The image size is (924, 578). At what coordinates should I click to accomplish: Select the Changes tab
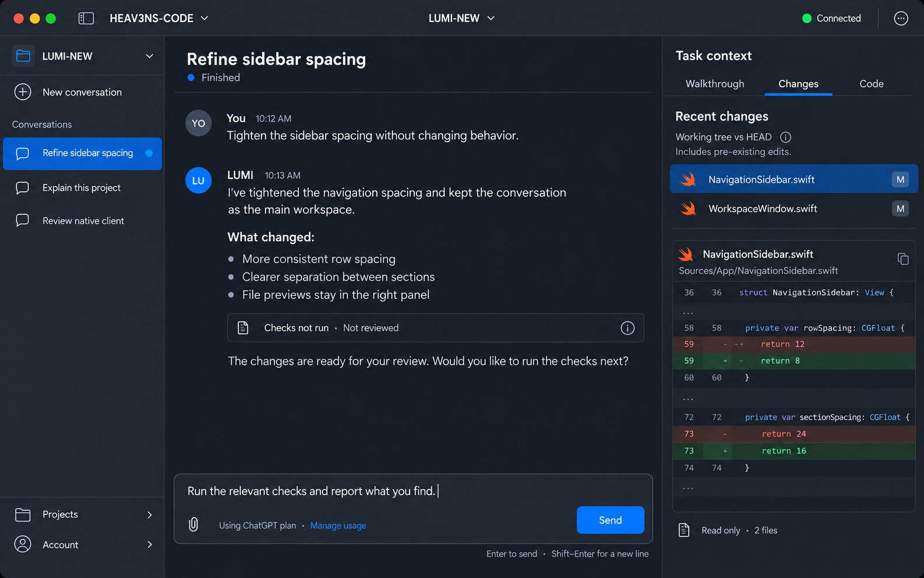798,84
